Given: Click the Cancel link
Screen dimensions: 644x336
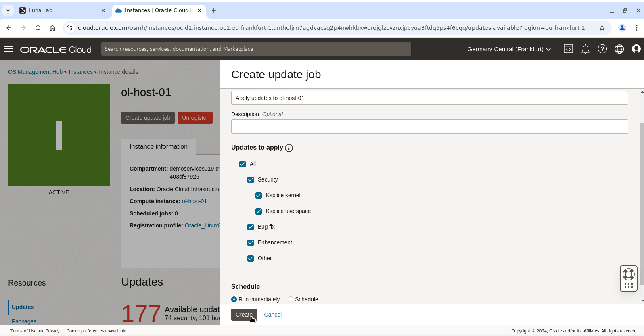Looking at the screenshot, I should click(x=273, y=315).
